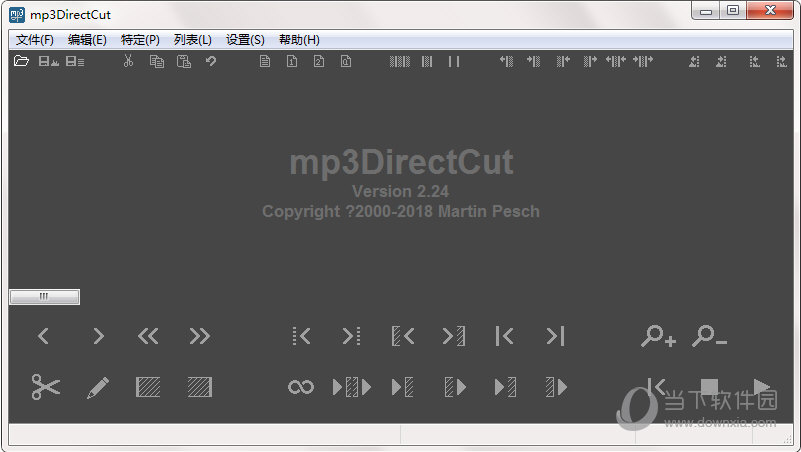The image size is (801, 452).
Task: Toggle loop playback with the infinity icon
Action: [301, 387]
